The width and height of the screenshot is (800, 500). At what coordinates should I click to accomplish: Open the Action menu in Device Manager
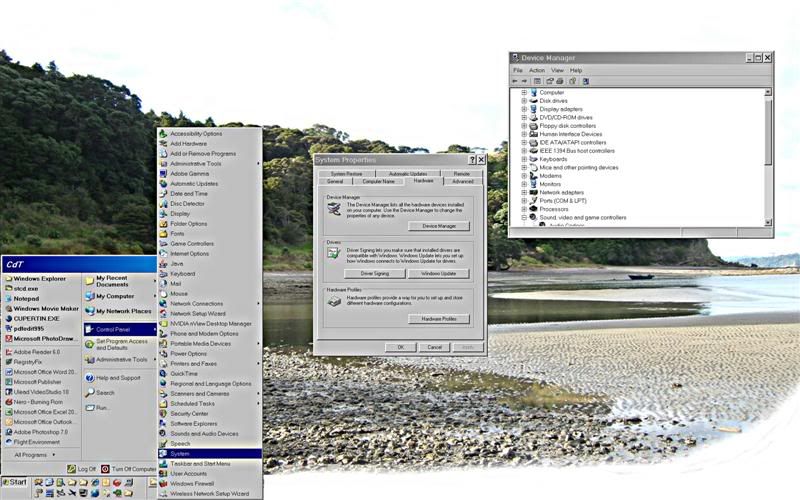[537, 70]
